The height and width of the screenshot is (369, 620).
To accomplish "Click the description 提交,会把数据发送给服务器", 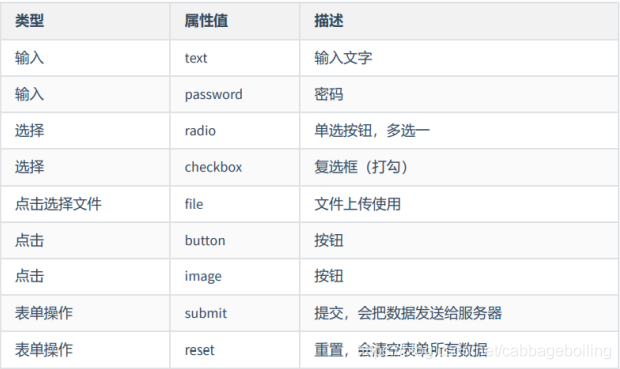I will click(408, 313).
